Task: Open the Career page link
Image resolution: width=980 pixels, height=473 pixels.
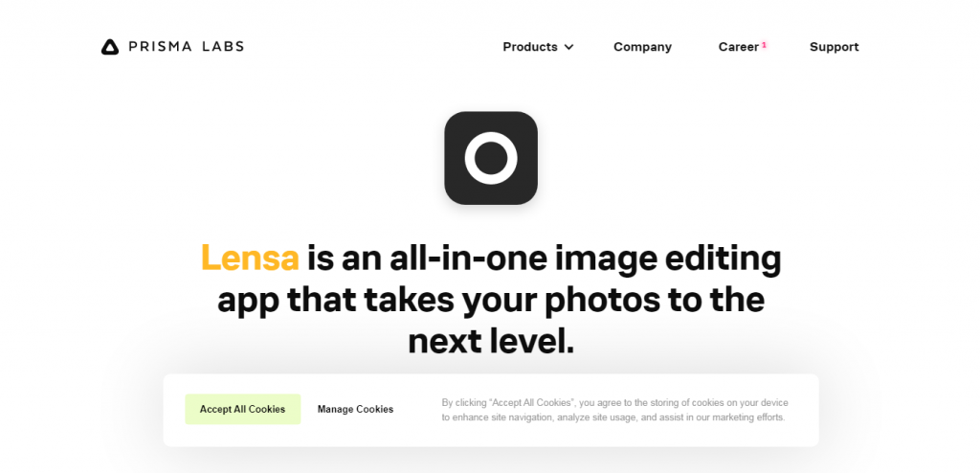Action: tap(738, 47)
